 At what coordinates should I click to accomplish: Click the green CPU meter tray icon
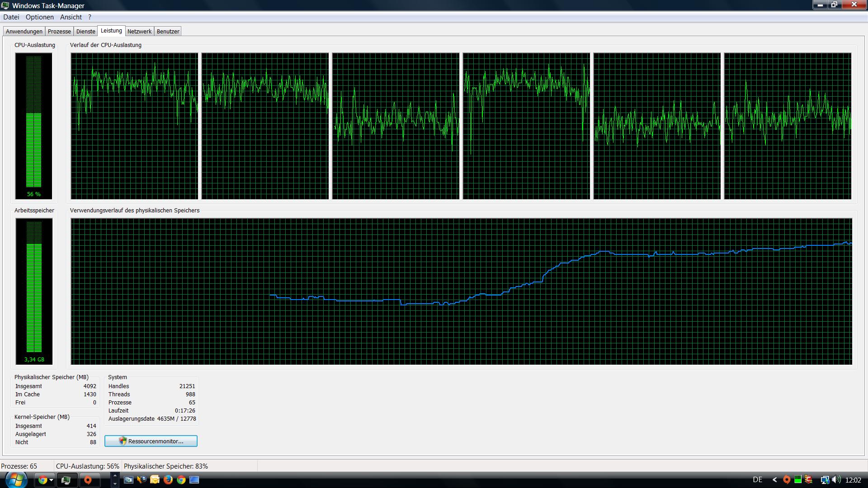pos(798,480)
